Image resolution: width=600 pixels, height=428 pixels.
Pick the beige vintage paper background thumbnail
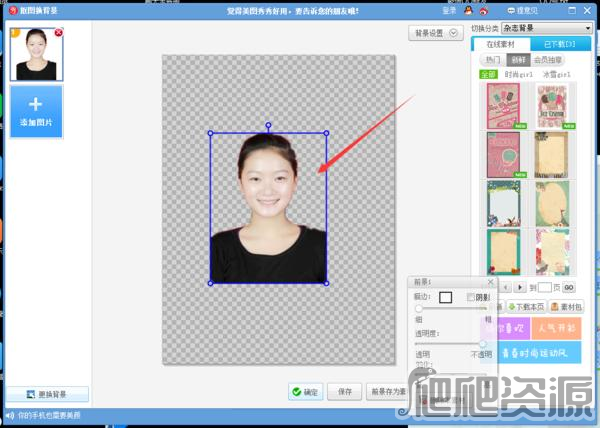(552, 155)
